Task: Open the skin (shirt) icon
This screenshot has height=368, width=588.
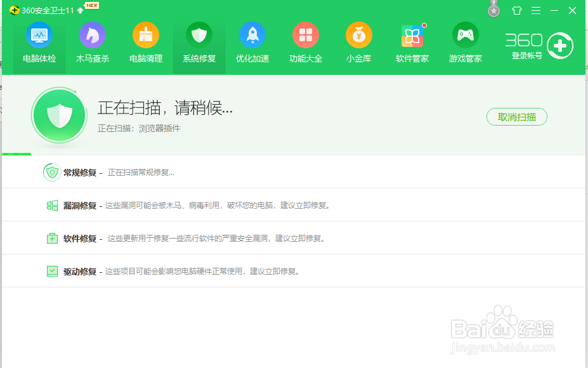Action: (517, 11)
